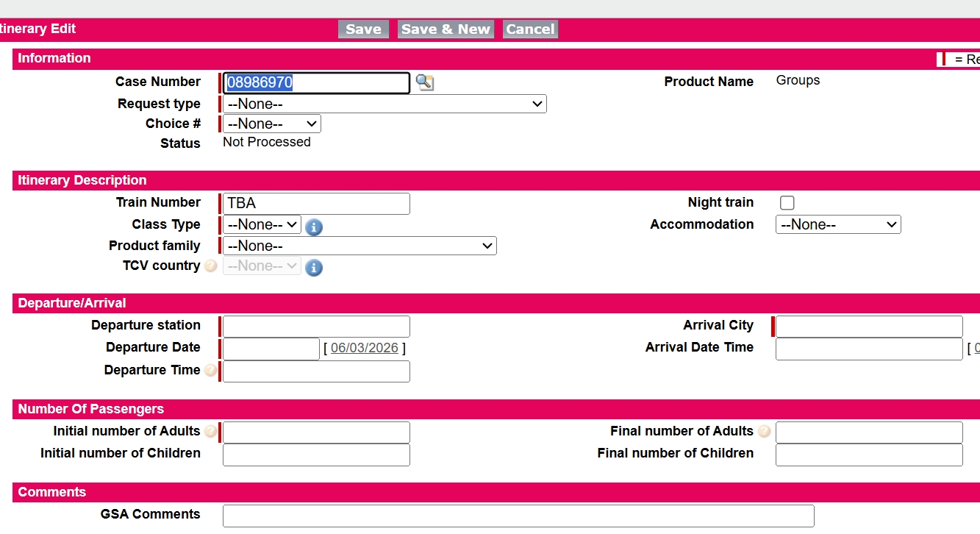Click info icon beside TCV country
The image size is (980, 534).
[314, 268]
